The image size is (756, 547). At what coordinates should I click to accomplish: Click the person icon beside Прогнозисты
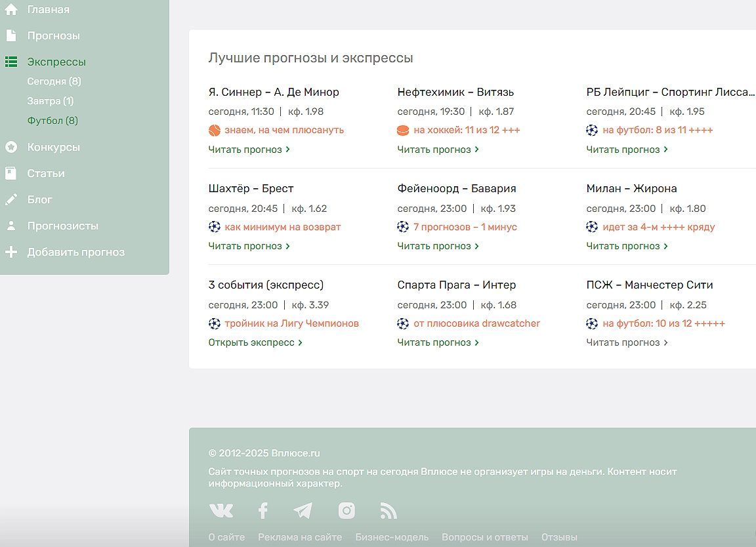(x=10, y=226)
